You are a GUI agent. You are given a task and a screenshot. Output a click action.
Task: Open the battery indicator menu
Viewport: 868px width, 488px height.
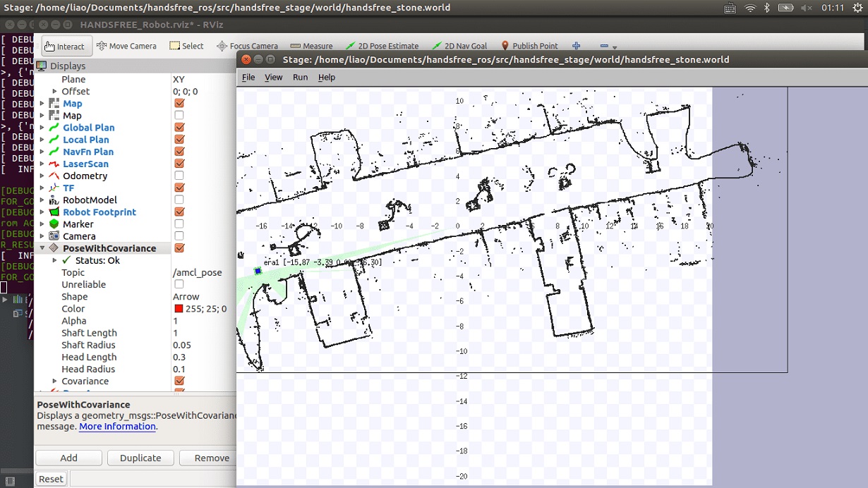tap(788, 8)
